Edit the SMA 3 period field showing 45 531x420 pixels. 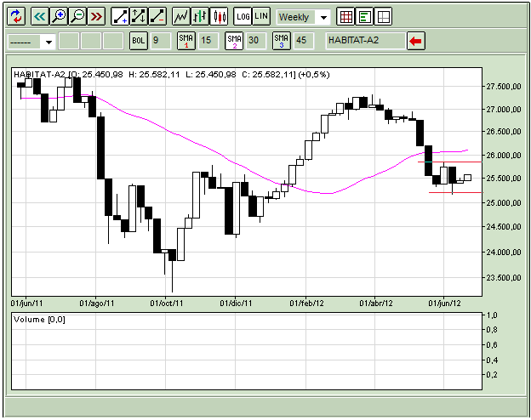pyautogui.click(x=304, y=41)
